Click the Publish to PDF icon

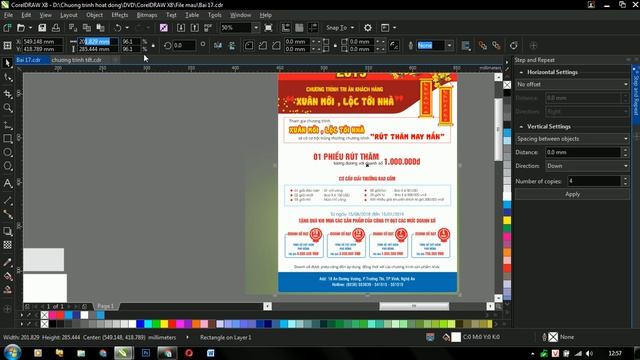208,28
